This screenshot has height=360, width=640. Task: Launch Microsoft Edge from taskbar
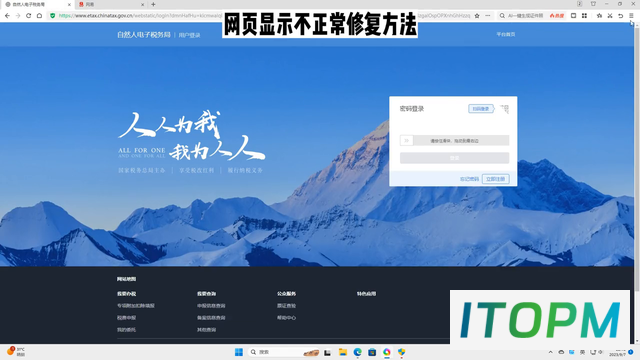tap(358, 352)
